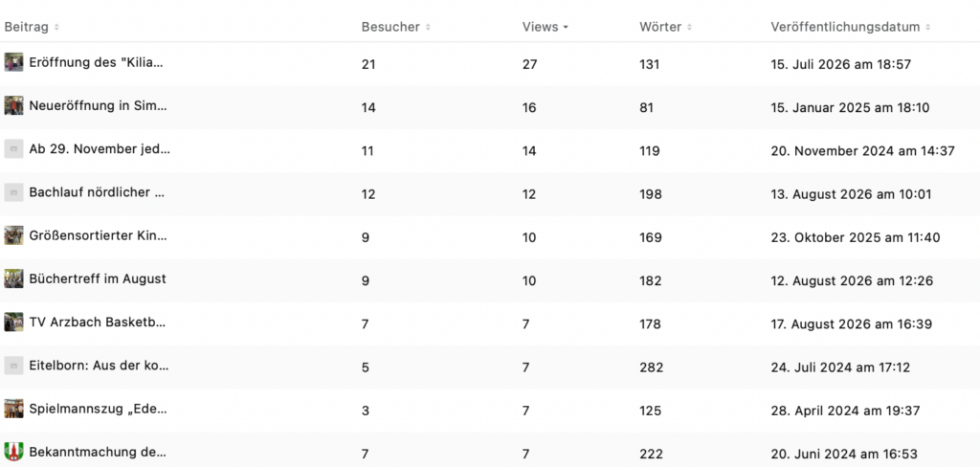The width and height of the screenshot is (980, 467).
Task: Open the post Eitelborn: Aus der ko…
Action: click(99, 366)
